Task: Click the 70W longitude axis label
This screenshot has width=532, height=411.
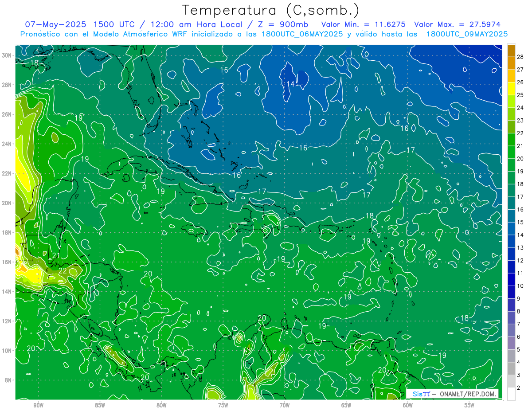Action: pyautogui.click(x=285, y=405)
